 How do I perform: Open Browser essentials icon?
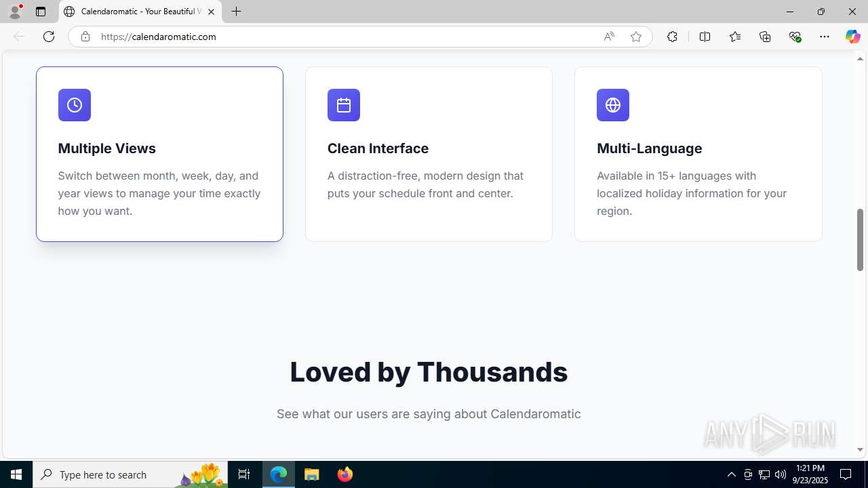(x=795, y=37)
